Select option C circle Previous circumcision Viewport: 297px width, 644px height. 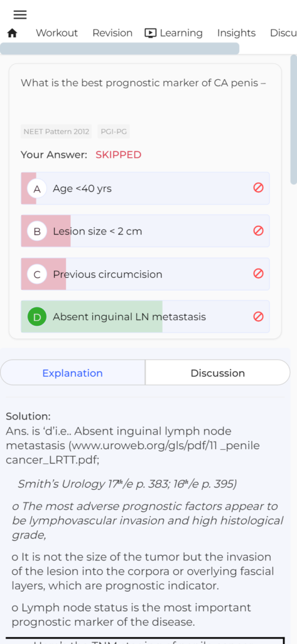coord(37,274)
